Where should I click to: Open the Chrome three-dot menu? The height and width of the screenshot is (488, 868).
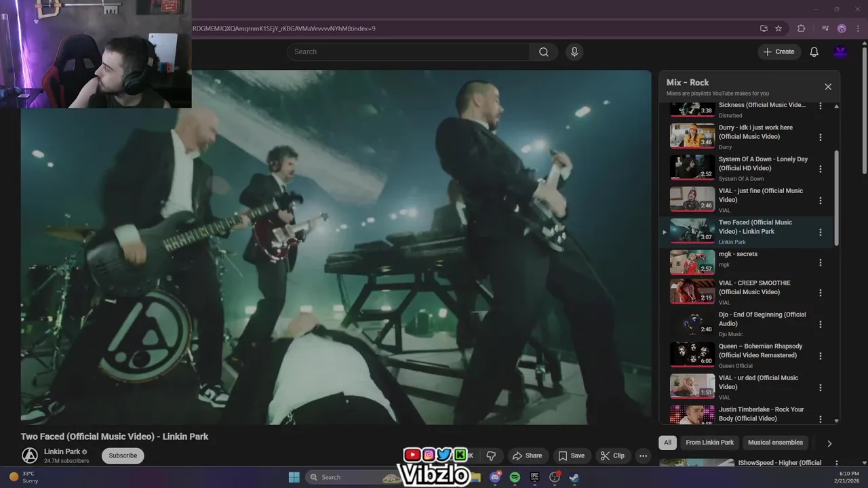point(857,28)
